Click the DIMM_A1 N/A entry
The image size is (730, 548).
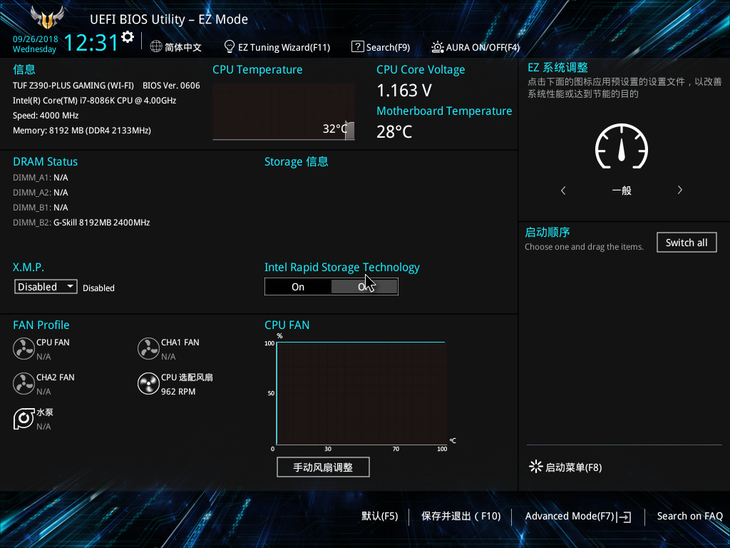tap(41, 178)
